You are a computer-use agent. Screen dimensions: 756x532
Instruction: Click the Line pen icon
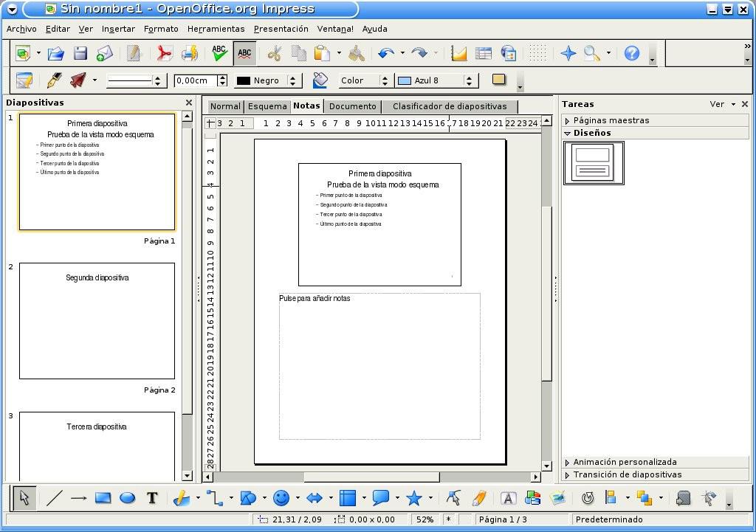tap(54, 80)
